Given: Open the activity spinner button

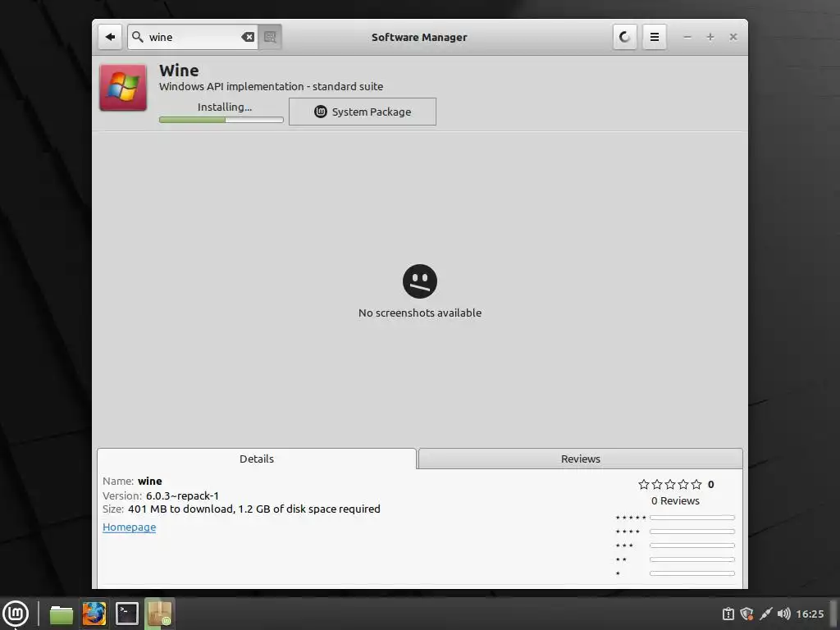Looking at the screenshot, I should tap(624, 37).
